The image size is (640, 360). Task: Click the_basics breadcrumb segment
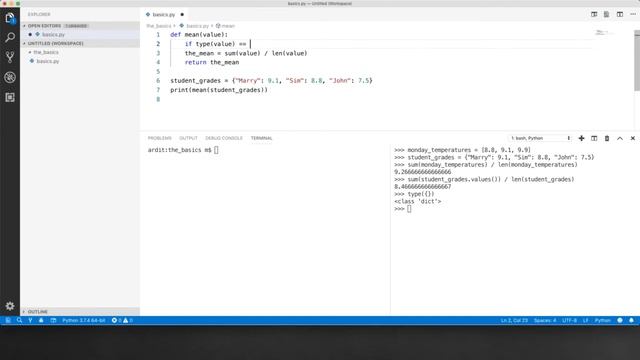pyautogui.click(x=159, y=26)
